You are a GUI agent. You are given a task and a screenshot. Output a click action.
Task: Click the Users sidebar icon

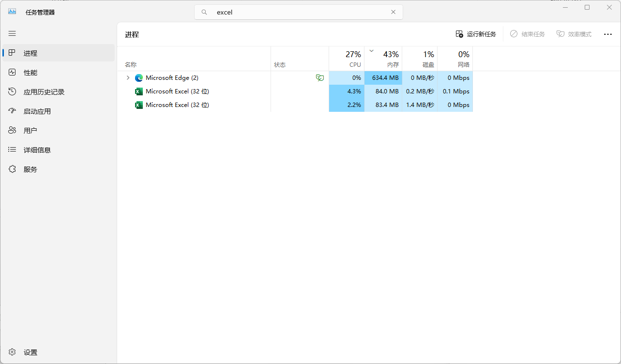13,130
